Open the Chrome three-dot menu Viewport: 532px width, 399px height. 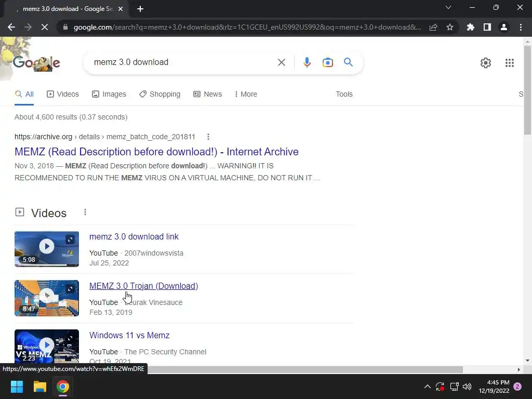pos(521,27)
